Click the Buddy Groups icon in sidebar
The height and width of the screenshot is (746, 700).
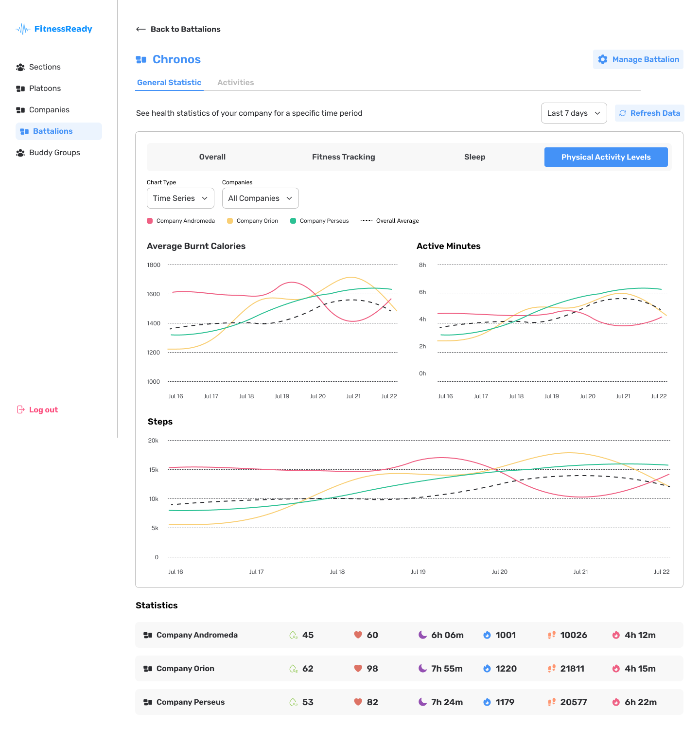pyautogui.click(x=20, y=153)
